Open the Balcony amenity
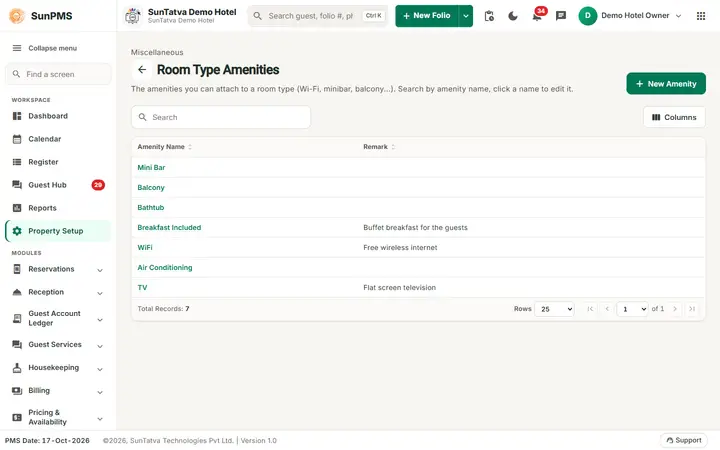The image size is (720, 450). (x=151, y=188)
